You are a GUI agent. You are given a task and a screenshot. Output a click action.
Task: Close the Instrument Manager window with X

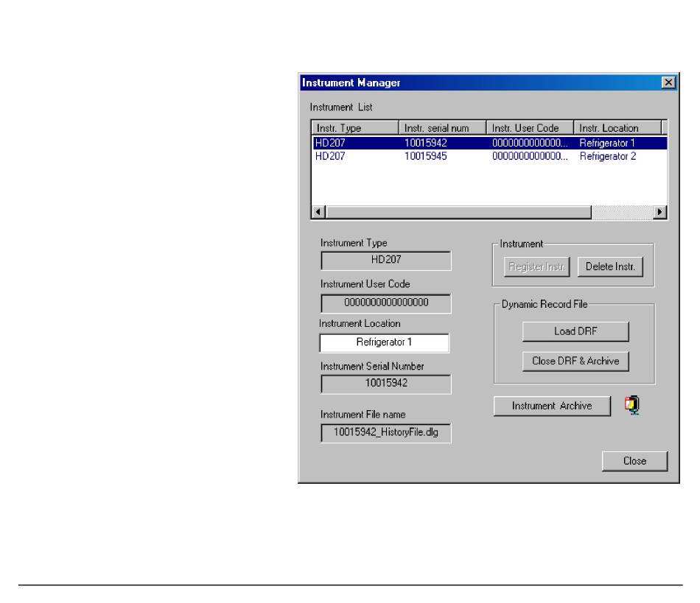point(668,82)
